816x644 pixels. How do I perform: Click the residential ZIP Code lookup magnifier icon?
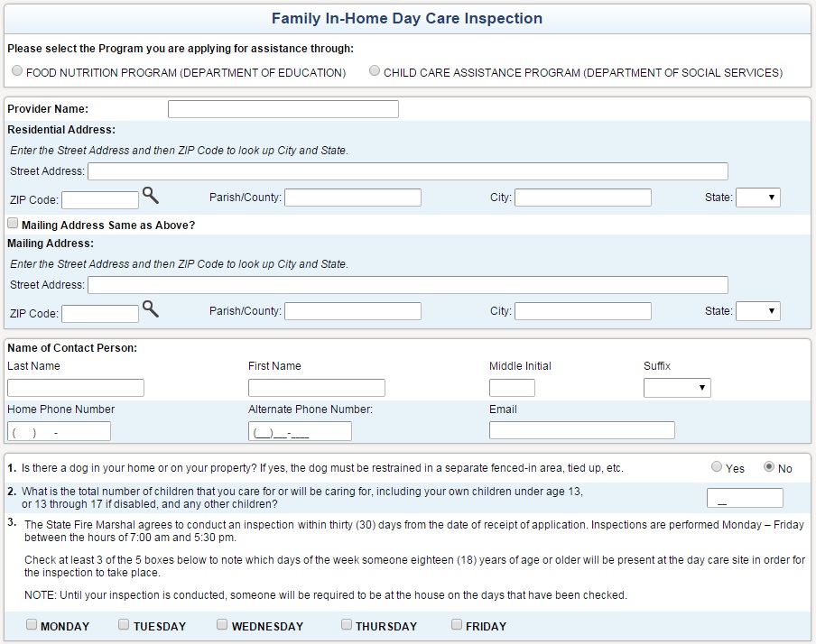(151, 196)
